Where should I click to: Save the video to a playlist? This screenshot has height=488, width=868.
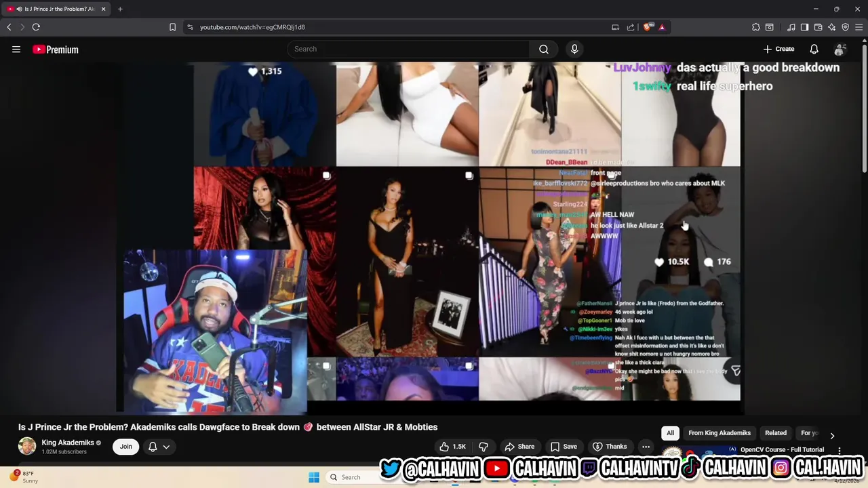click(564, 447)
